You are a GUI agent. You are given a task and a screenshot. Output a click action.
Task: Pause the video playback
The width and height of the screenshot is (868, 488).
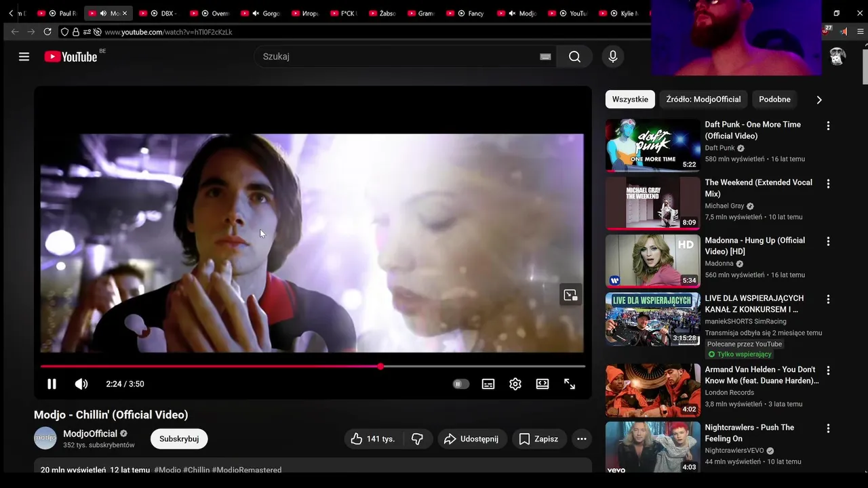click(52, 384)
